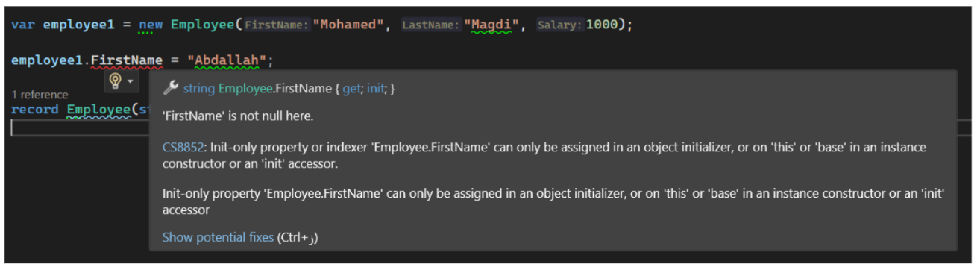Screen dimensions: 980x270
Task: Expand the lightbulb dropdown arrow
Action: click(x=131, y=81)
